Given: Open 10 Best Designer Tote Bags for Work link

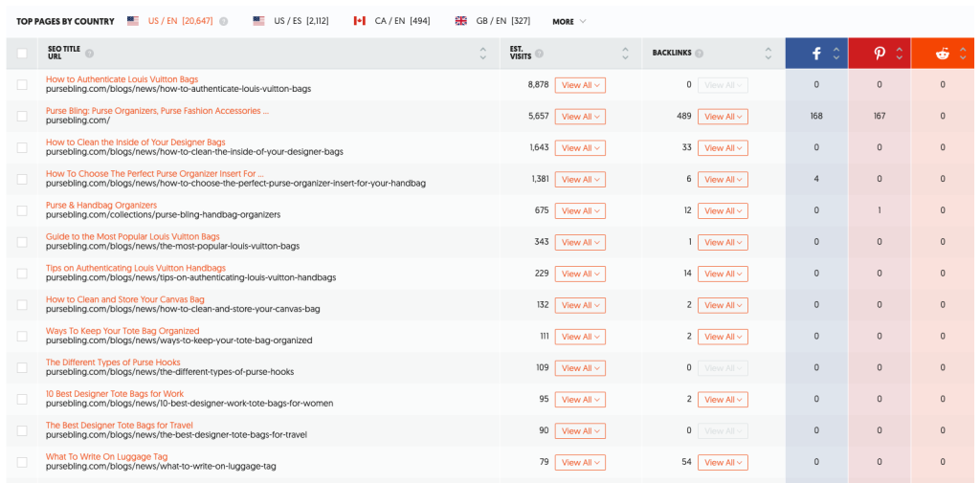Looking at the screenshot, I should 115,394.
